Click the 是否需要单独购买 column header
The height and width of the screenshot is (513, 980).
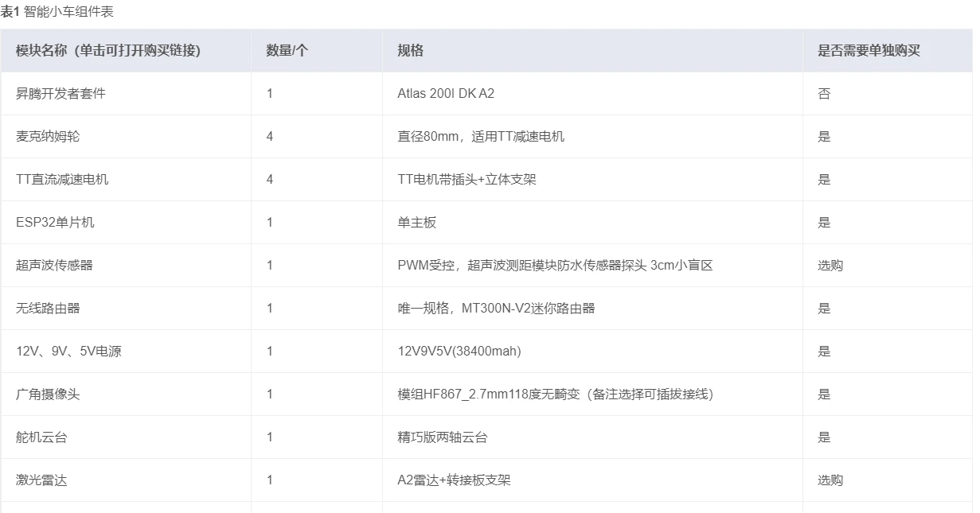[x=869, y=51]
